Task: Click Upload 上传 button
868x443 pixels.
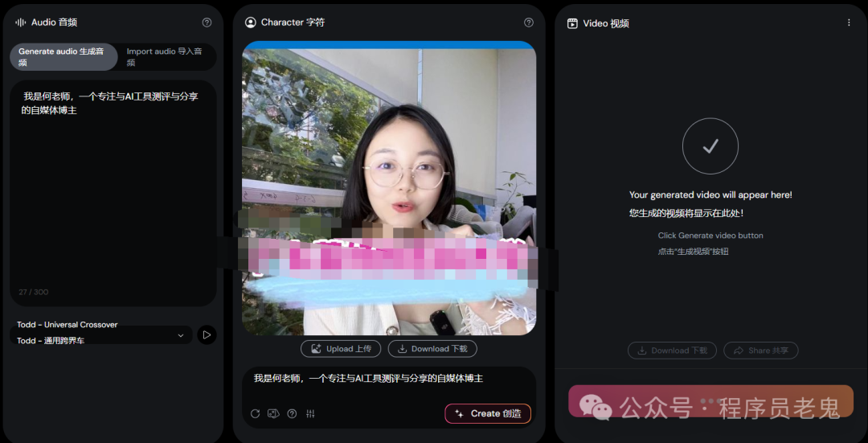Action: coord(341,349)
